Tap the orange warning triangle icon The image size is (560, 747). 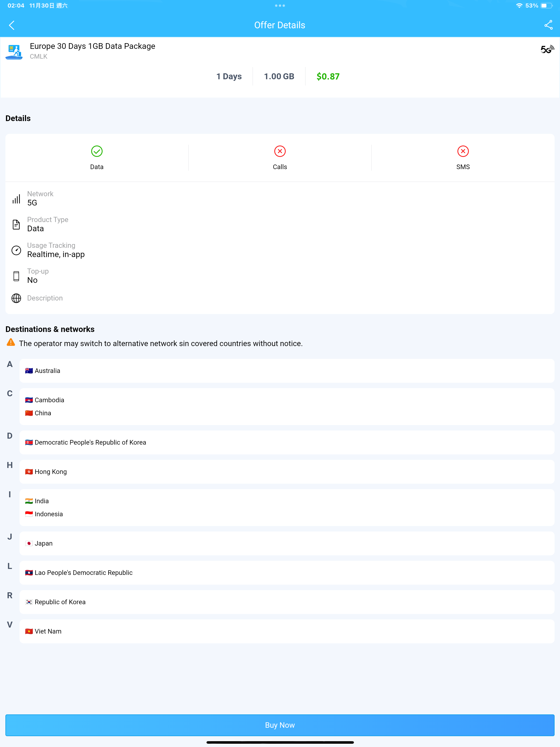(x=11, y=343)
